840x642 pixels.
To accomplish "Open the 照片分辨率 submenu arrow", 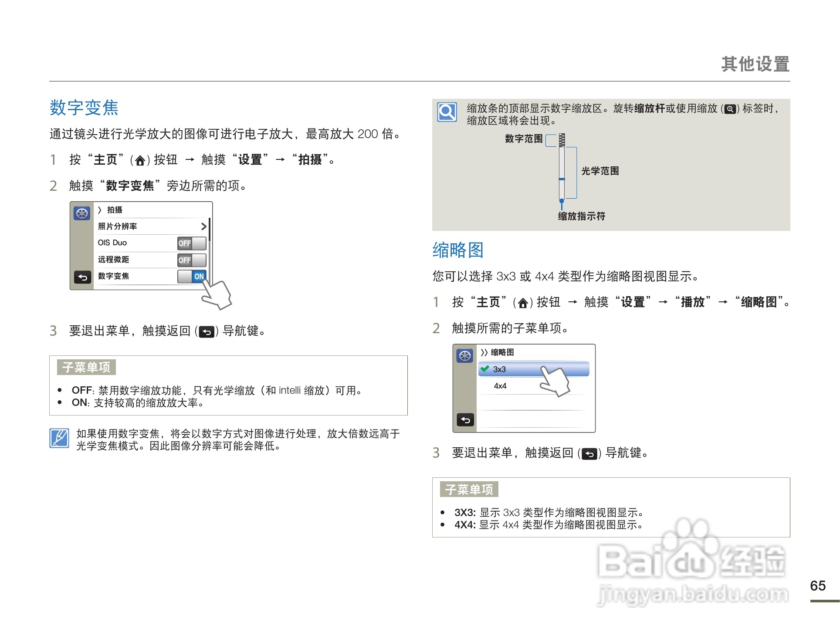I will tap(203, 226).
